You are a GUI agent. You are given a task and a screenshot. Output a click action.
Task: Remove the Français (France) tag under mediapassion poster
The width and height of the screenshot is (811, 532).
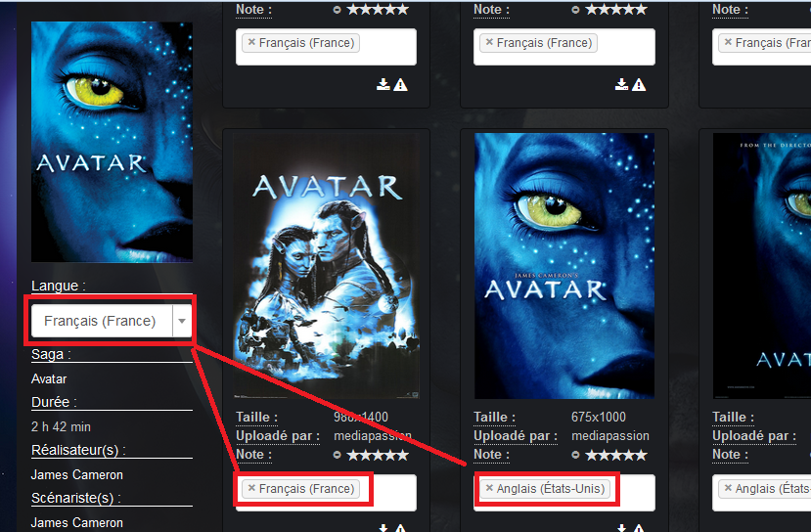[x=251, y=488]
